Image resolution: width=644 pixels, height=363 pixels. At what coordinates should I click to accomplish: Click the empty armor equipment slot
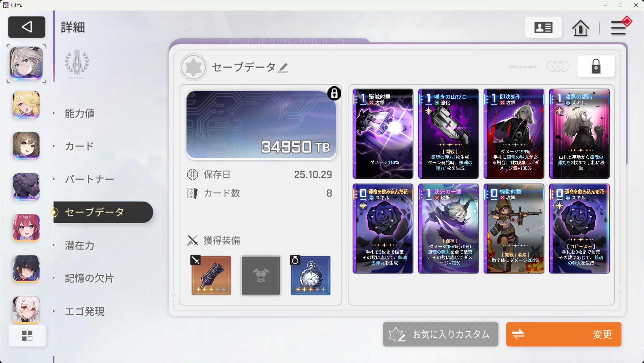pos(261,275)
